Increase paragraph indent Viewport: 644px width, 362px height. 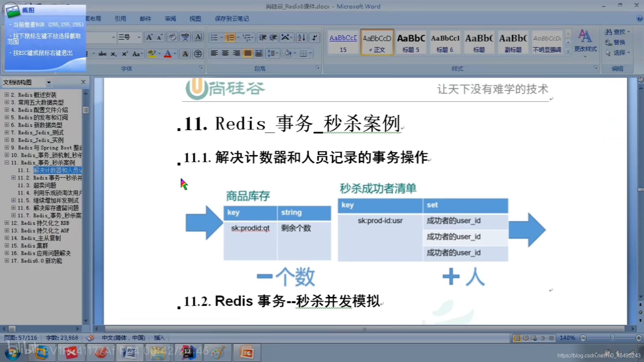point(274,38)
